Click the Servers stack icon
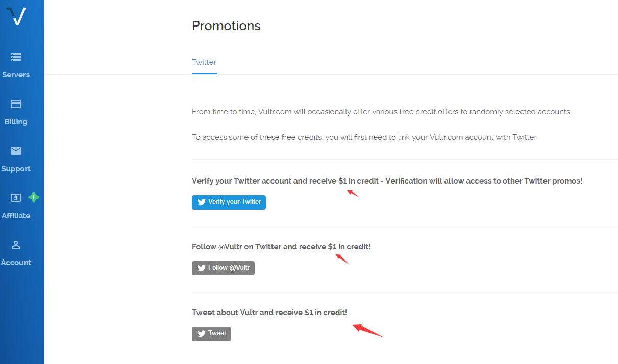The width and height of the screenshot is (618, 364). point(16,57)
